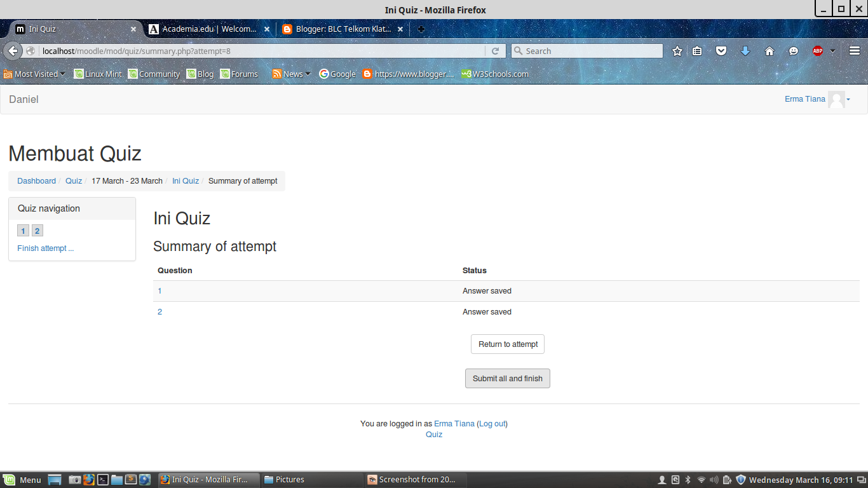Launch the screenshot camera tool in taskbar
The width and height of the screenshot is (868, 488).
74,480
